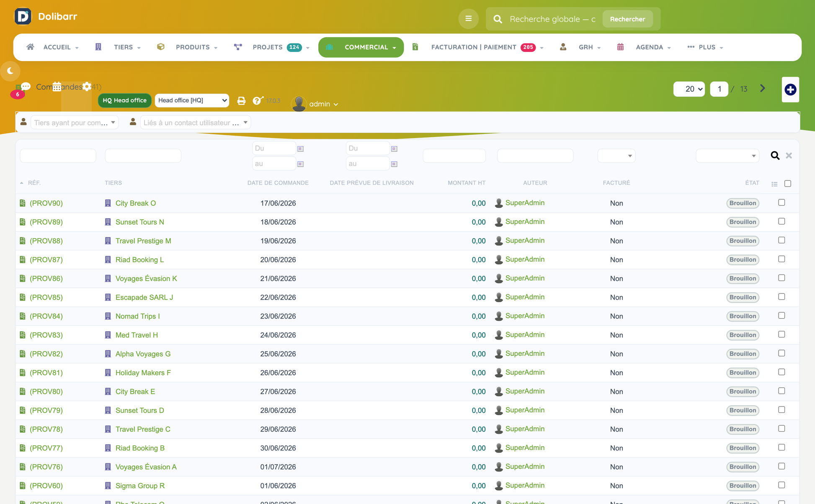Click the Réf. filter input
Screen dimensions: 815x504
58,156
